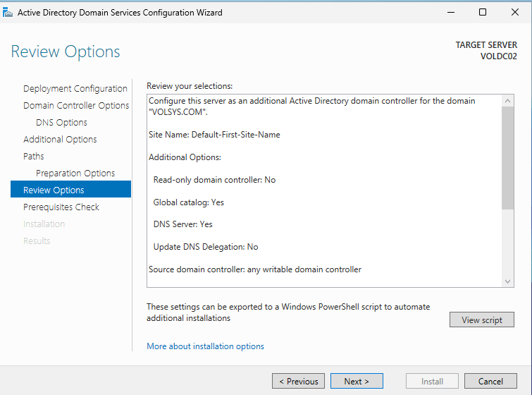Maximize the Configuration Wizard window

coord(483,12)
